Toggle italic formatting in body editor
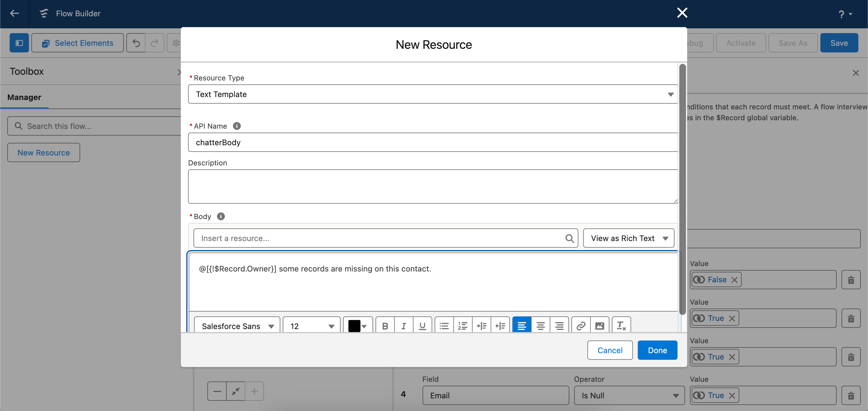Viewport: 868px width, 411px height. point(403,325)
